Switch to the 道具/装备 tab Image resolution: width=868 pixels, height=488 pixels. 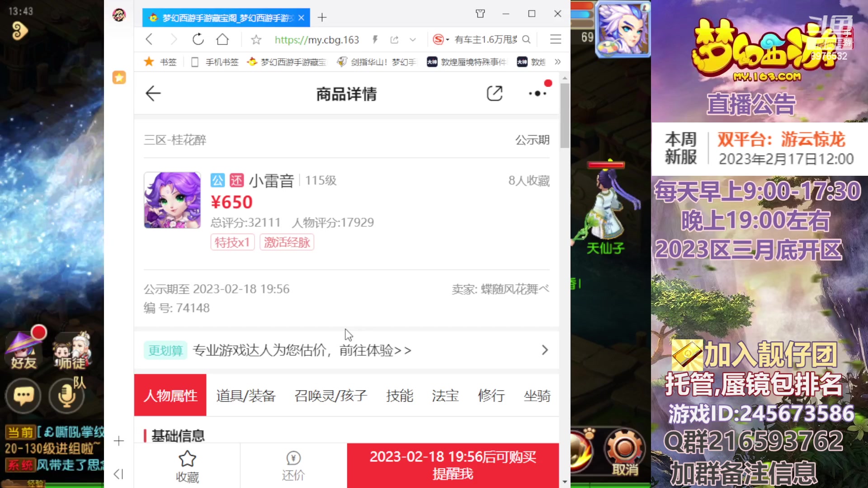click(x=246, y=396)
